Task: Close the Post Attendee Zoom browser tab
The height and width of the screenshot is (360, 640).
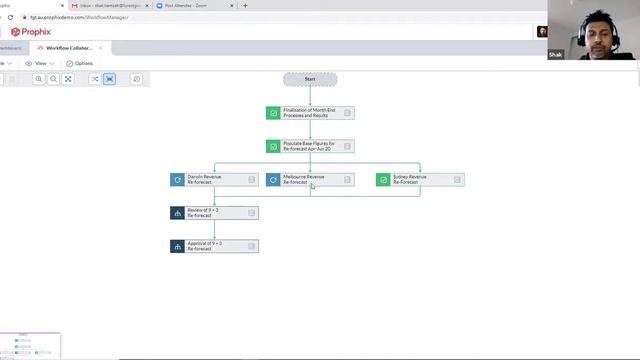Action: point(231,6)
